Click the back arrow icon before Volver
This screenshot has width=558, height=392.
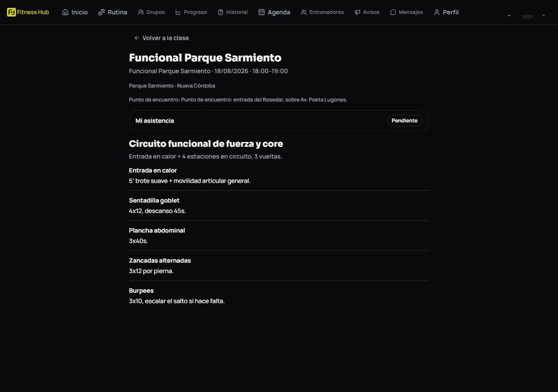(x=137, y=38)
